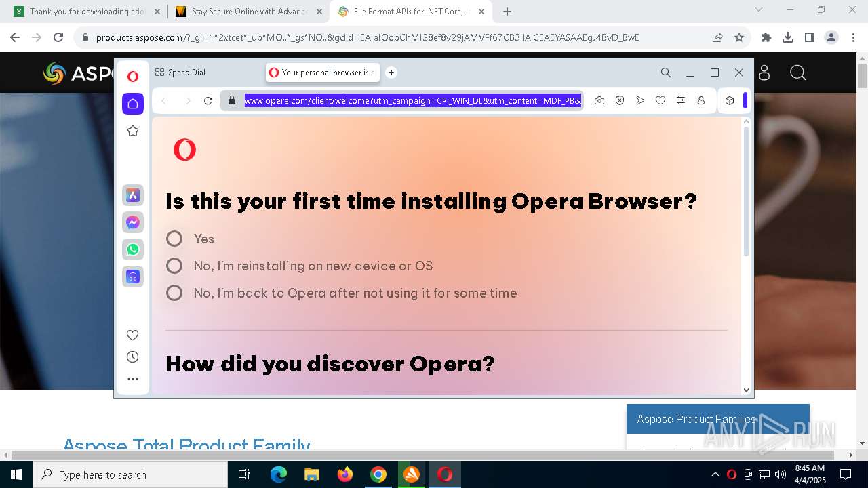Viewport: 868px width, 488px height.
Task: Open Chrome tab search chevron
Action: coord(759,10)
